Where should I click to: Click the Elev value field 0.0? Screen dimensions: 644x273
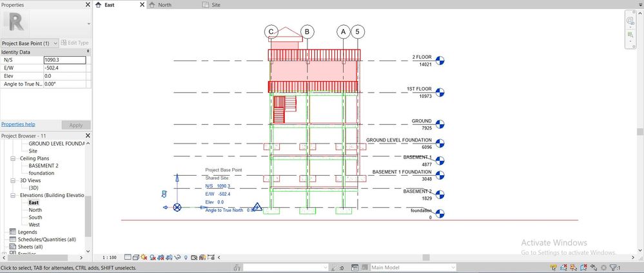pos(65,76)
